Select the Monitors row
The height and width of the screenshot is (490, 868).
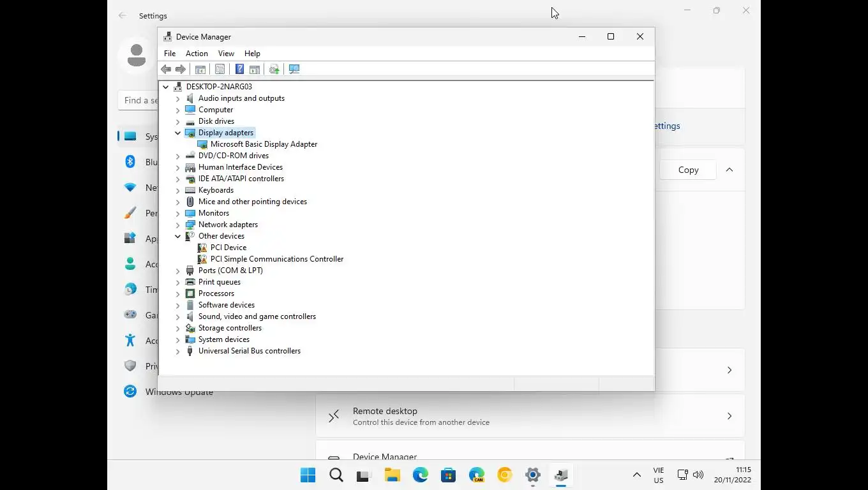213,213
